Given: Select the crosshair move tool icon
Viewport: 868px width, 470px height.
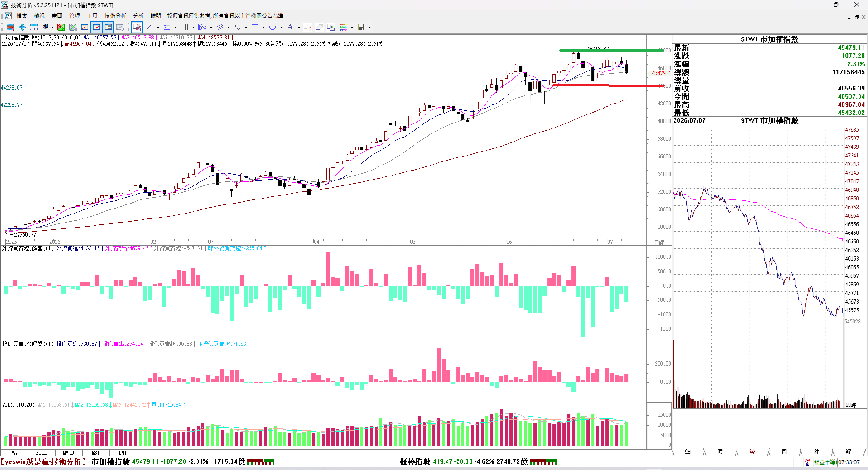Looking at the screenshot, I should 22,27.
